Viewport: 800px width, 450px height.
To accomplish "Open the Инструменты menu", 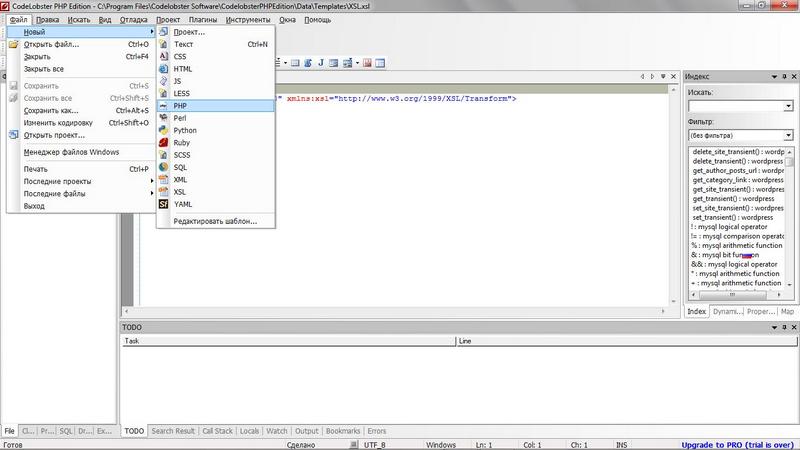I will [x=248, y=20].
